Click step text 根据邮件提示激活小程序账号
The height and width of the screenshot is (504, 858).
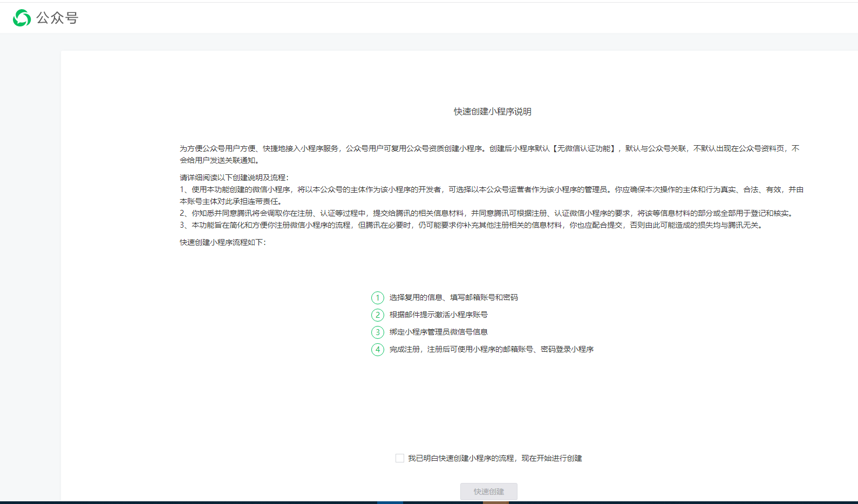click(439, 315)
